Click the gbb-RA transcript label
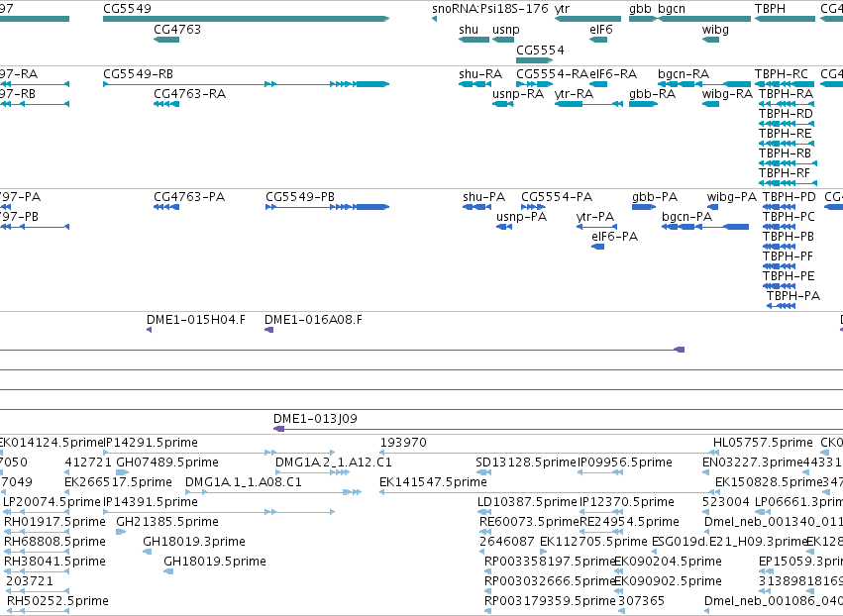The width and height of the screenshot is (843, 616). tap(652, 93)
